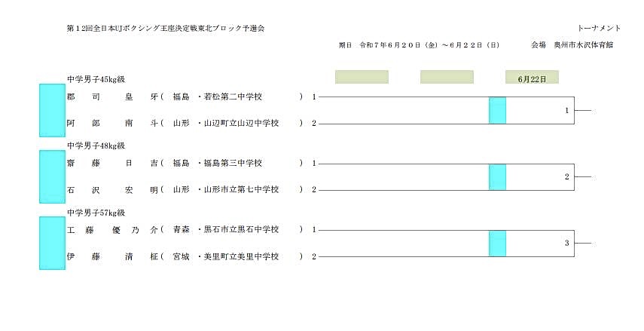This screenshot has width=644, height=331.
Task: Click the green cell labeled 6月22日
Action: pos(532,77)
